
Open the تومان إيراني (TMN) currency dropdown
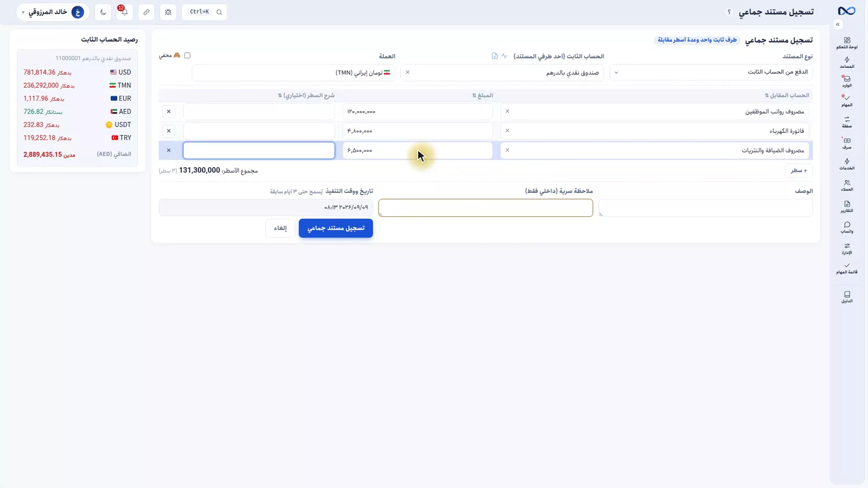(x=293, y=72)
